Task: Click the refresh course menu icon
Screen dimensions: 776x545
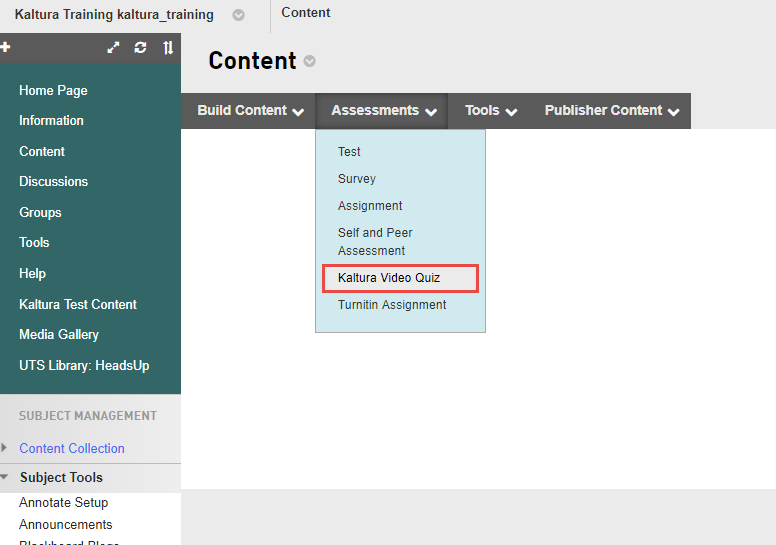Action: [x=140, y=48]
